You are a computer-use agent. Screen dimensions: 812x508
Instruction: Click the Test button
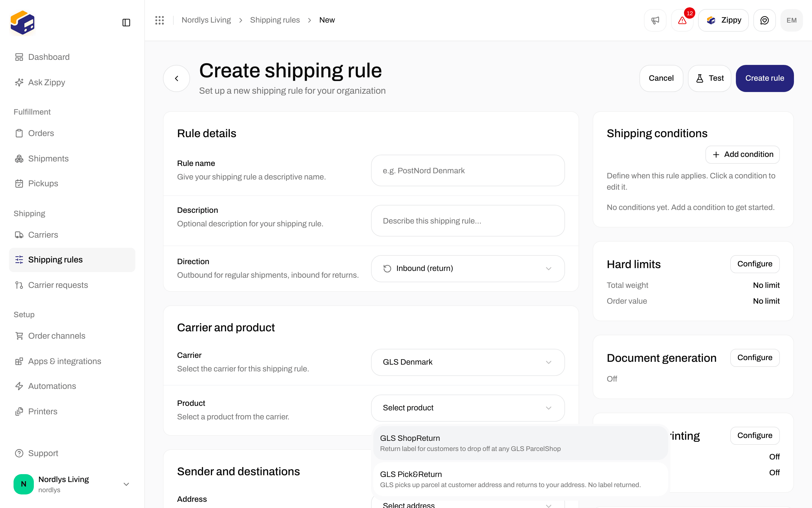tap(709, 78)
